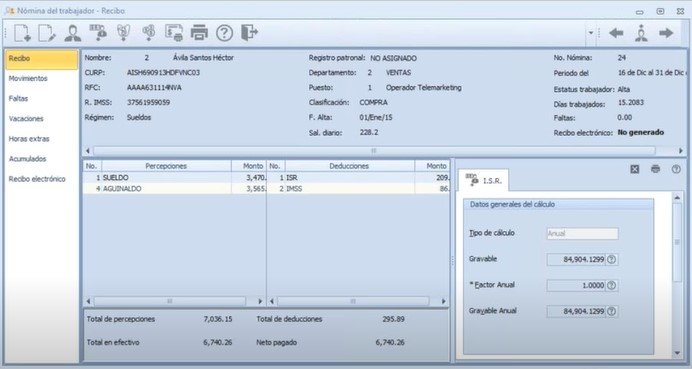Click the new document icon in toolbar
The image size is (692, 369).
(x=22, y=33)
